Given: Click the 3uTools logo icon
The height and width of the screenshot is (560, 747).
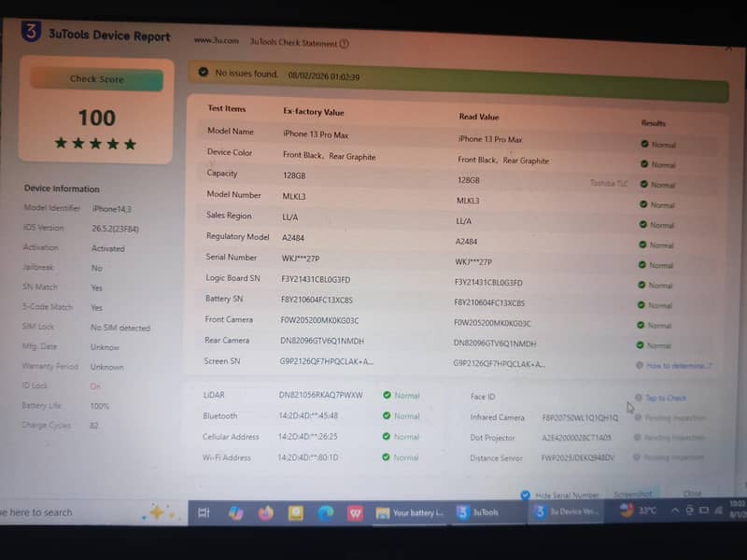Looking at the screenshot, I should (x=31, y=32).
